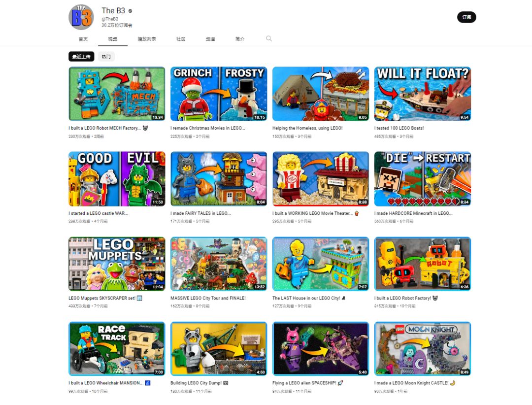Open the raccoon City Dump thumbnail
The width and height of the screenshot is (532, 405).
pyautogui.click(x=219, y=349)
